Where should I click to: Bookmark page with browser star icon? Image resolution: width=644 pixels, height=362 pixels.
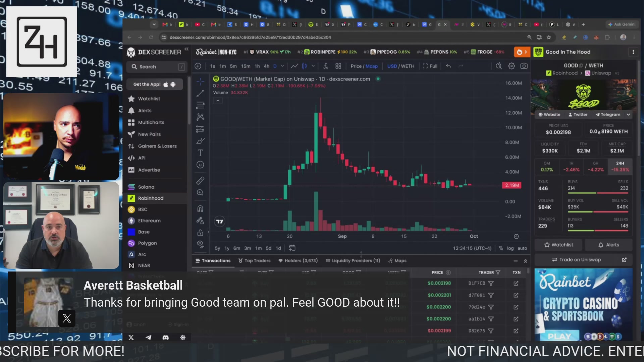tap(549, 37)
